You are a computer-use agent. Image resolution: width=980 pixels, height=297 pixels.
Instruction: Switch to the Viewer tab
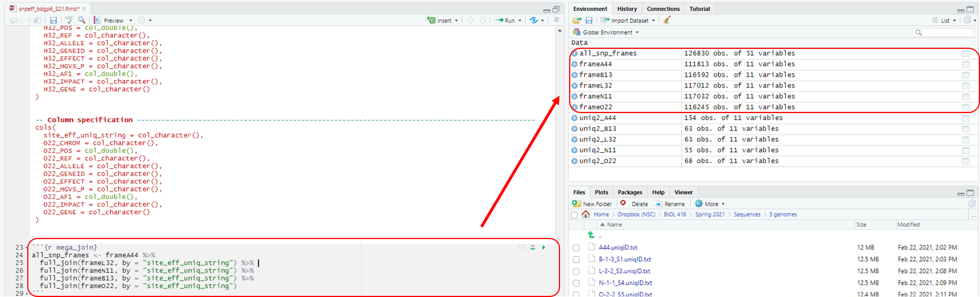pos(683,193)
